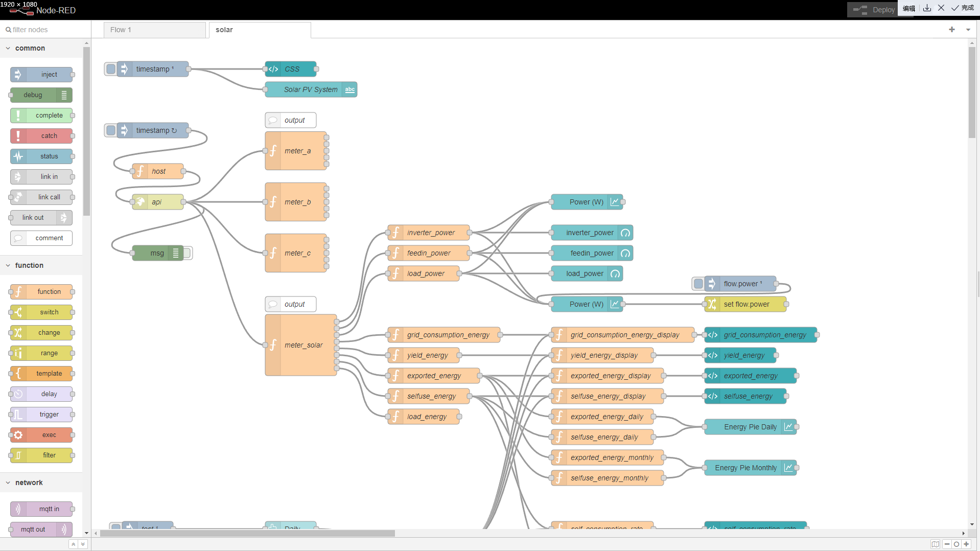Toggle the navigator map view icon

pos(935,544)
